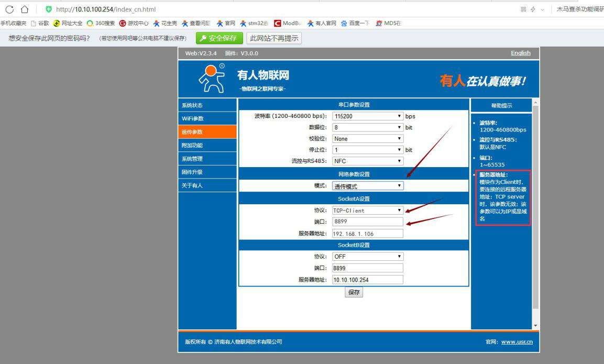
Task: Expand the 模式 mode dropdown
Action: [368, 186]
